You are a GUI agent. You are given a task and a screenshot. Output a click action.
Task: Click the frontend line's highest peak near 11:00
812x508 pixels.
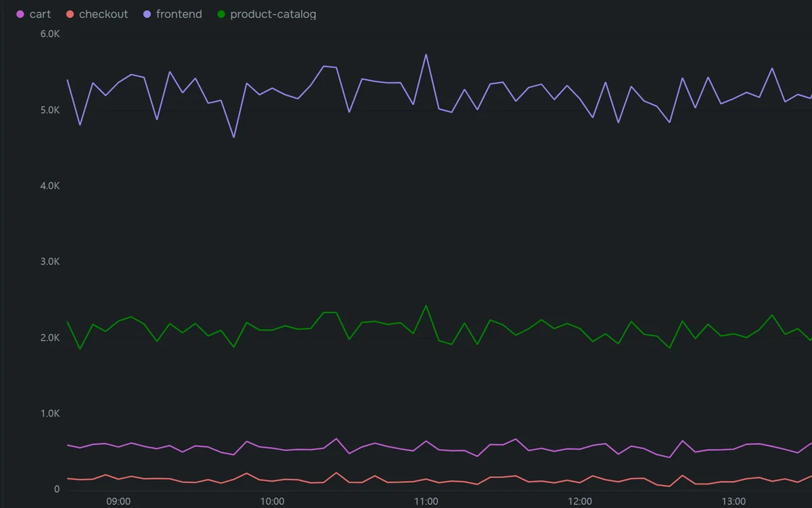point(426,55)
